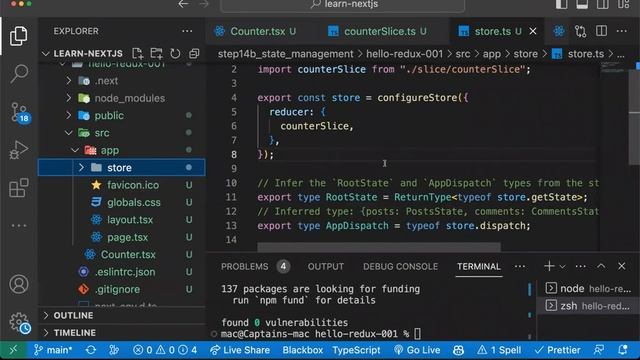This screenshot has width=640, height=360.
Task: Click New Folder icon in explorer header
Action: tap(156, 53)
